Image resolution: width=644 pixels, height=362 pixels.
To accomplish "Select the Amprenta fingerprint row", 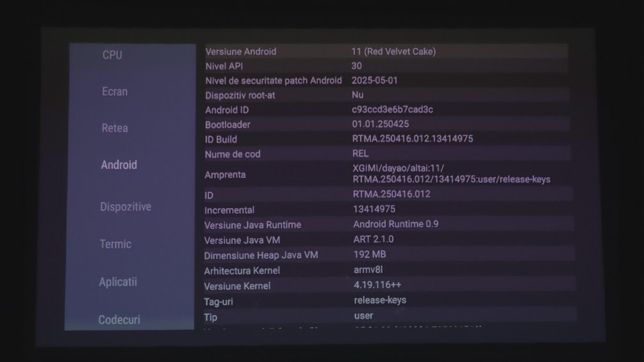I will 385,174.
